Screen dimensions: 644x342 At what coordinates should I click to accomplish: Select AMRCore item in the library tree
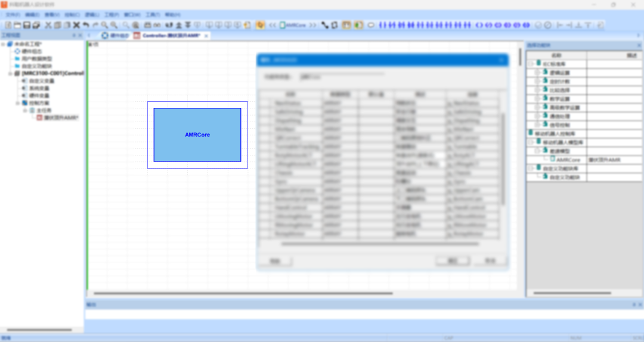coord(568,160)
